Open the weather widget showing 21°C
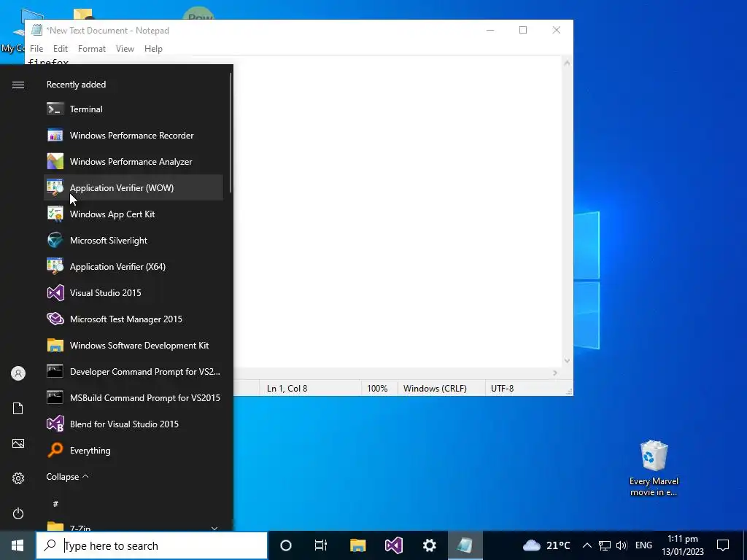747x560 pixels. [x=546, y=545]
